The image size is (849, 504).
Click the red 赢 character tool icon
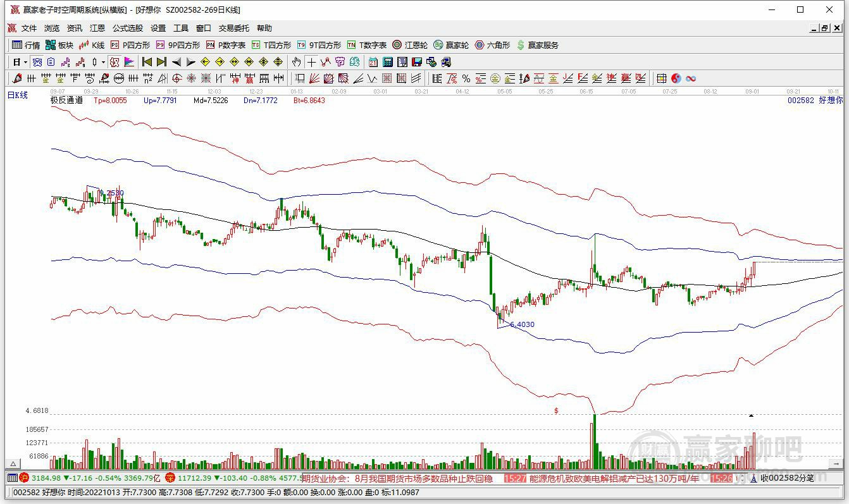point(249,78)
